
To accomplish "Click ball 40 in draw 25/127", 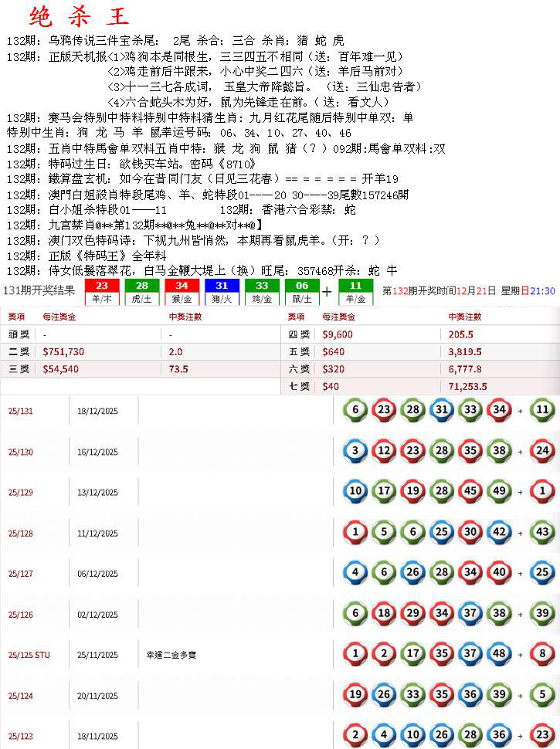I will [498, 573].
